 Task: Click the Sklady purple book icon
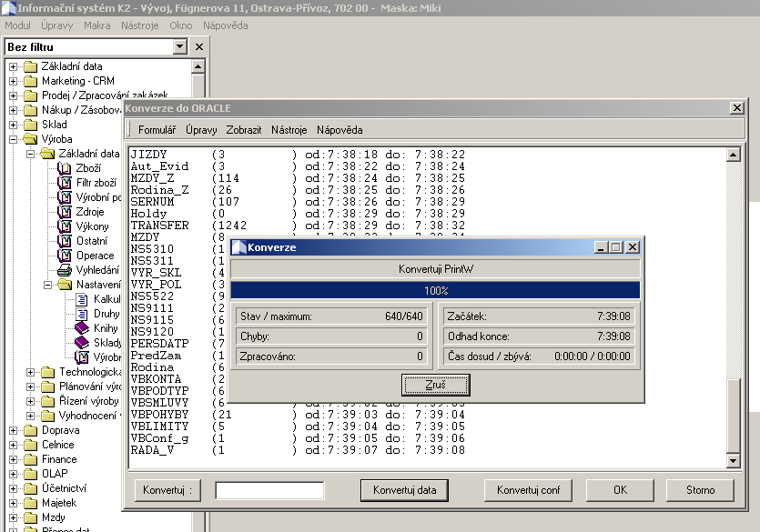(x=81, y=343)
